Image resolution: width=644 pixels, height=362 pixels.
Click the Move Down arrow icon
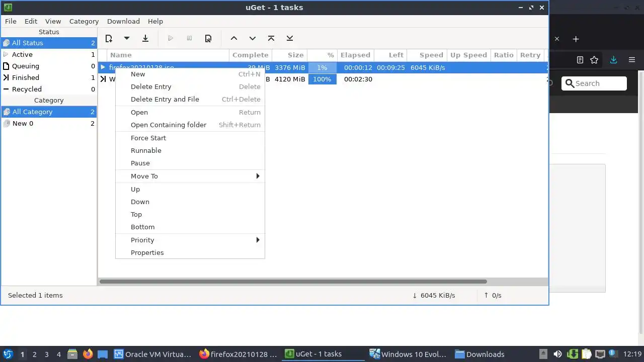pos(253,38)
